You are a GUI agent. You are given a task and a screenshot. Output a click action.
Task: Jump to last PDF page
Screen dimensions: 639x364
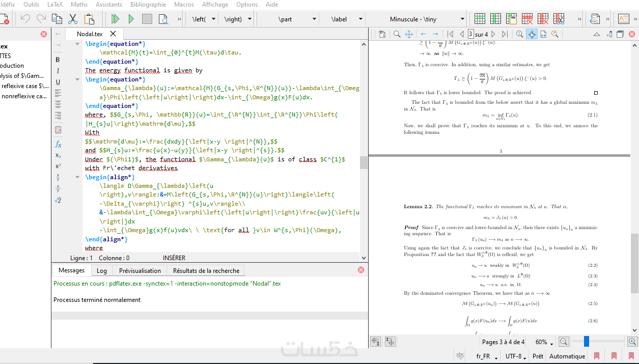(x=505, y=34)
